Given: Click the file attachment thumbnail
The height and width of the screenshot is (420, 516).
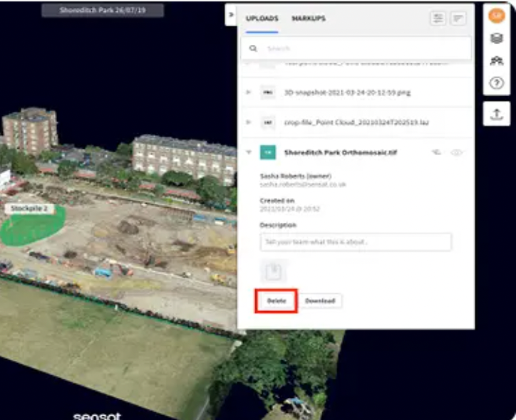Looking at the screenshot, I should 274,271.
